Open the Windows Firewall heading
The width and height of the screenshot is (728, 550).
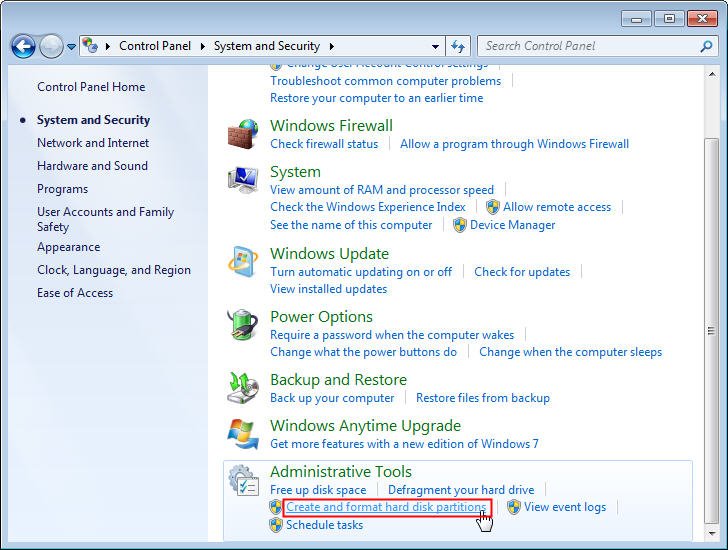pyautogui.click(x=331, y=126)
